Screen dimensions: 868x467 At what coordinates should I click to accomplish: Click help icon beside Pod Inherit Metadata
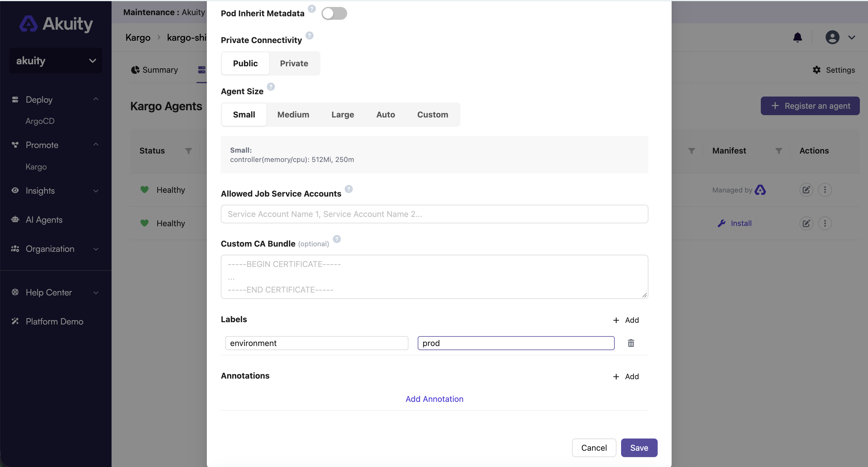[312, 9]
